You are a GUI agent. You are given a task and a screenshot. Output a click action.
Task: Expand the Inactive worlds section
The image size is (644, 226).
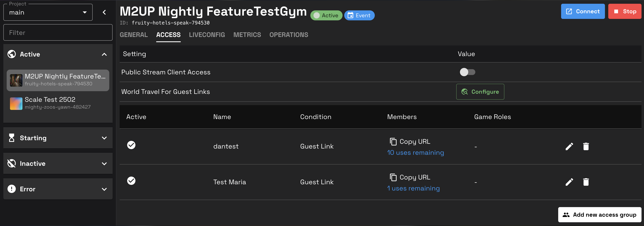(x=58, y=163)
